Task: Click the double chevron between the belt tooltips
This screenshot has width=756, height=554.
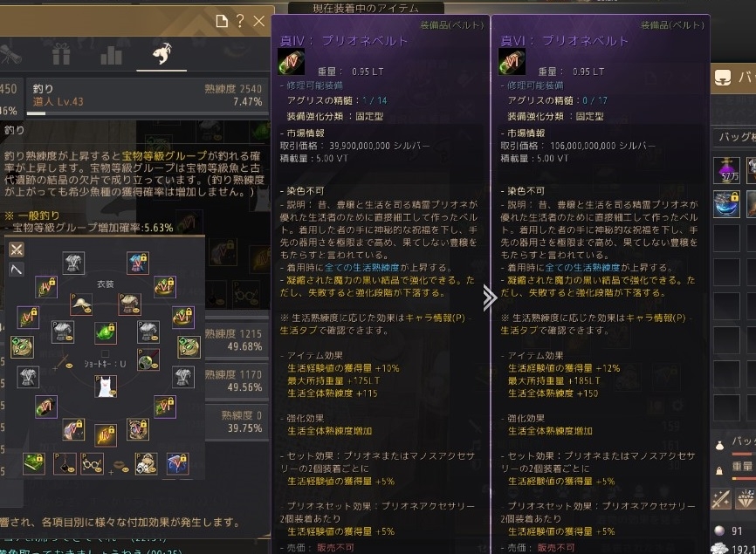Action: [490, 298]
